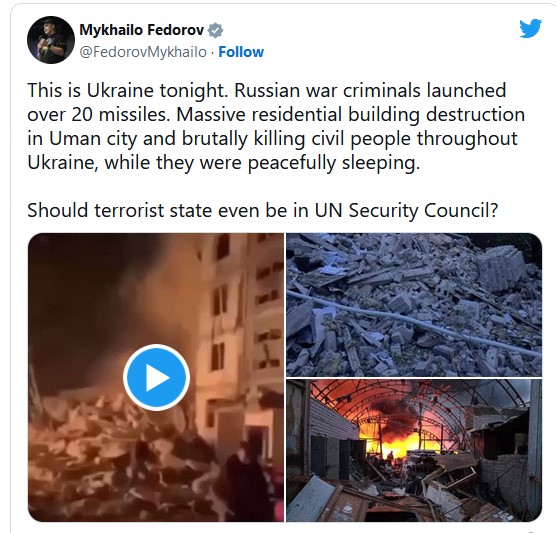Click the line starting 'over 20 missiles'
The image size is (556, 533).
point(276,115)
